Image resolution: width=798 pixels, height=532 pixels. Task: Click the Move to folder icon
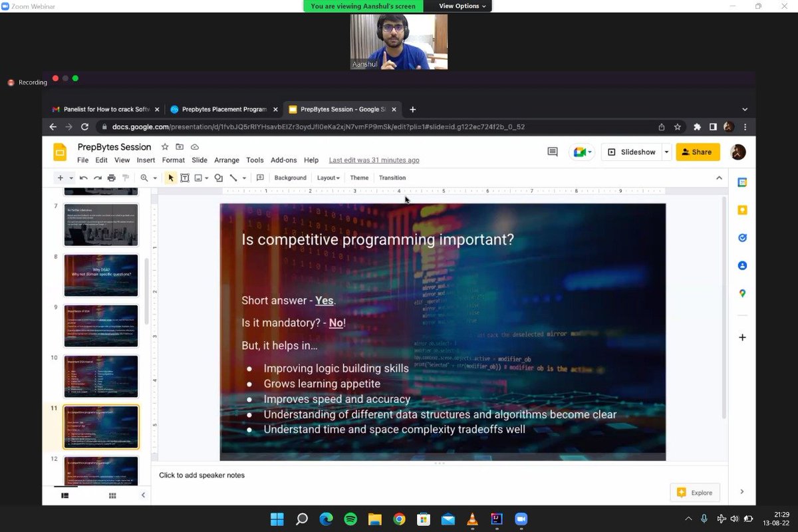[x=180, y=147]
